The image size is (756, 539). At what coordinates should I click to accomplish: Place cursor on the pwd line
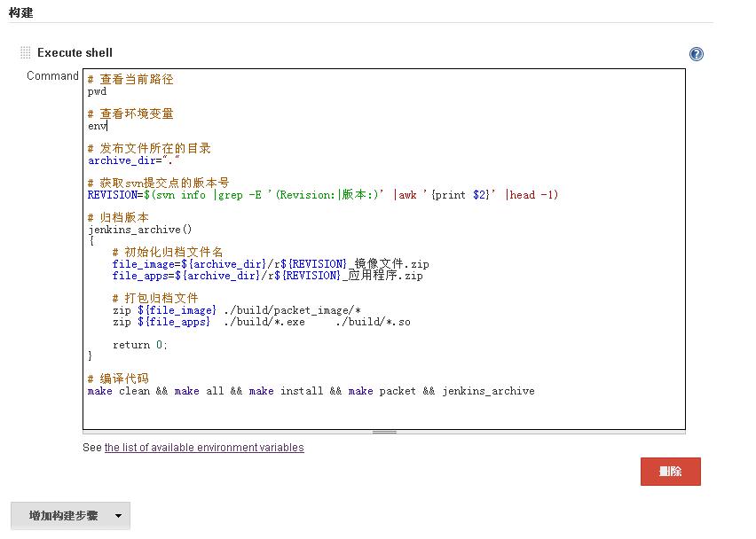(x=98, y=91)
